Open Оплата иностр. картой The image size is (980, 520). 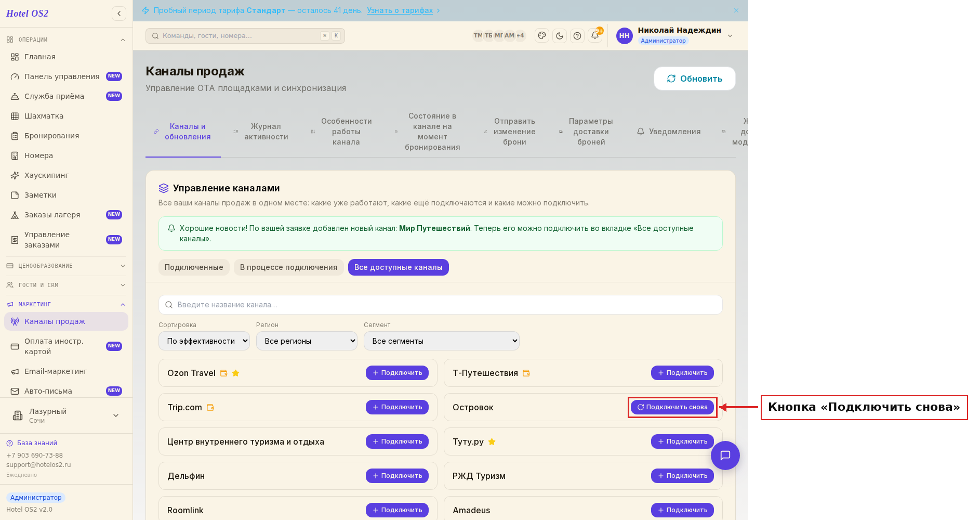coord(66,346)
